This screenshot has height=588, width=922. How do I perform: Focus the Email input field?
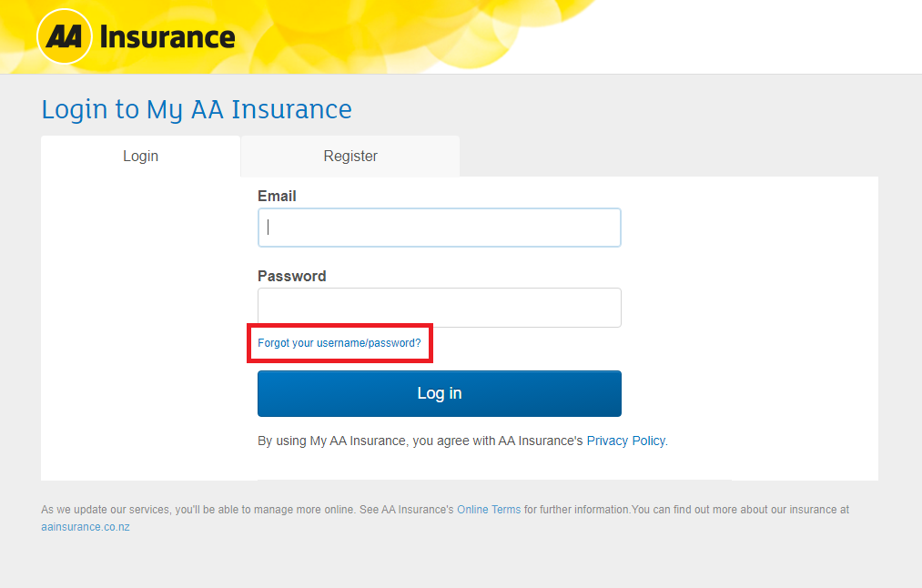pyautogui.click(x=439, y=228)
